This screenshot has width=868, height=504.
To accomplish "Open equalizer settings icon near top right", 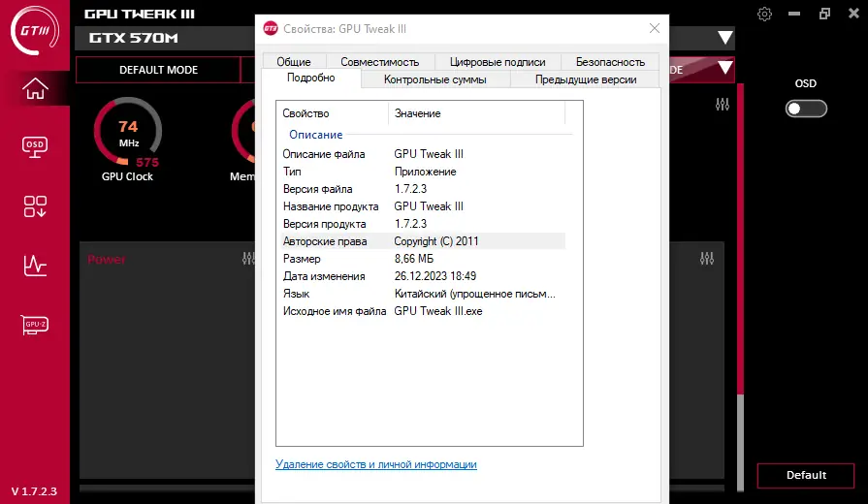I will pyautogui.click(x=722, y=104).
